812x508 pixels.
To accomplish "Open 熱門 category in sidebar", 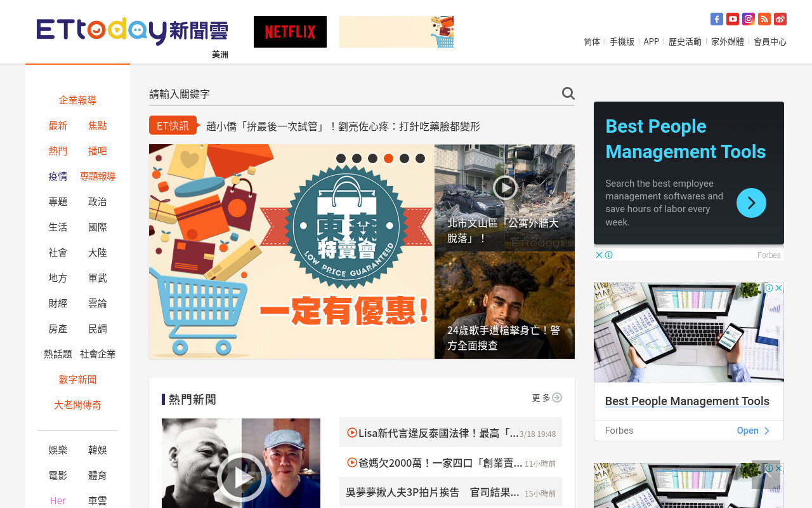I will click(58, 151).
